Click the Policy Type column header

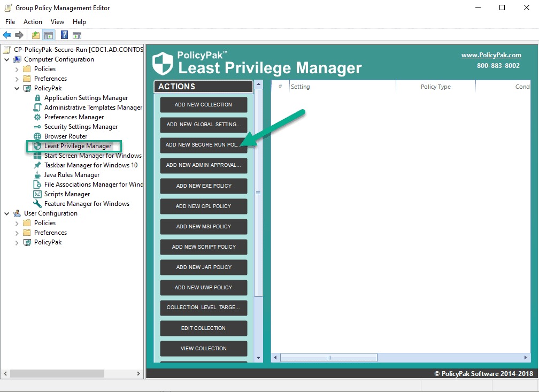click(435, 87)
